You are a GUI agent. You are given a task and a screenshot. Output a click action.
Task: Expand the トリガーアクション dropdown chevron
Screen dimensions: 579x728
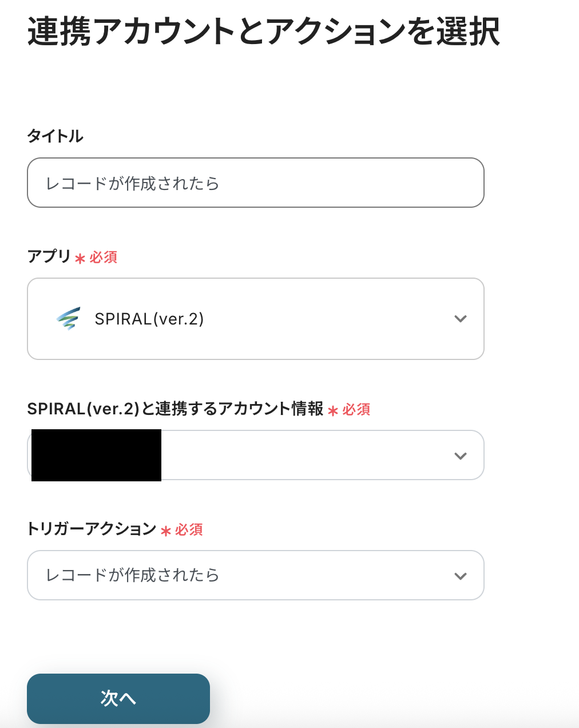point(461,576)
